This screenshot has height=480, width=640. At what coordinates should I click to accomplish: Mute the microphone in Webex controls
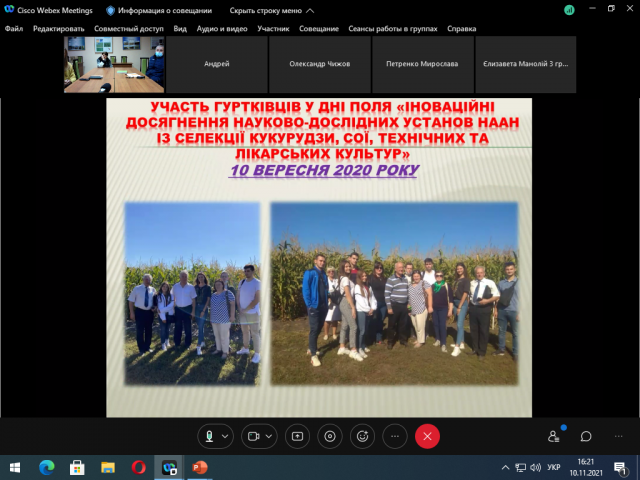209,436
